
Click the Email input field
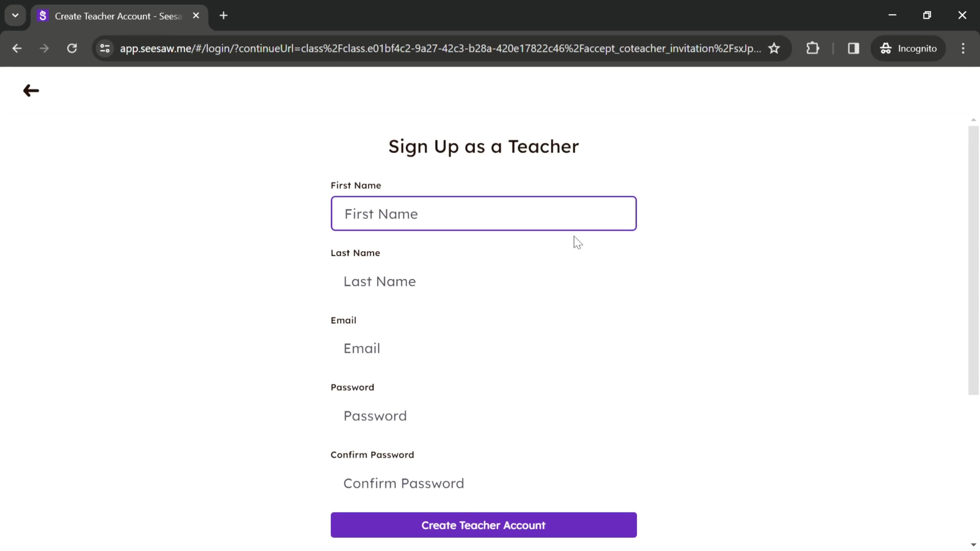[x=484, y=348]
